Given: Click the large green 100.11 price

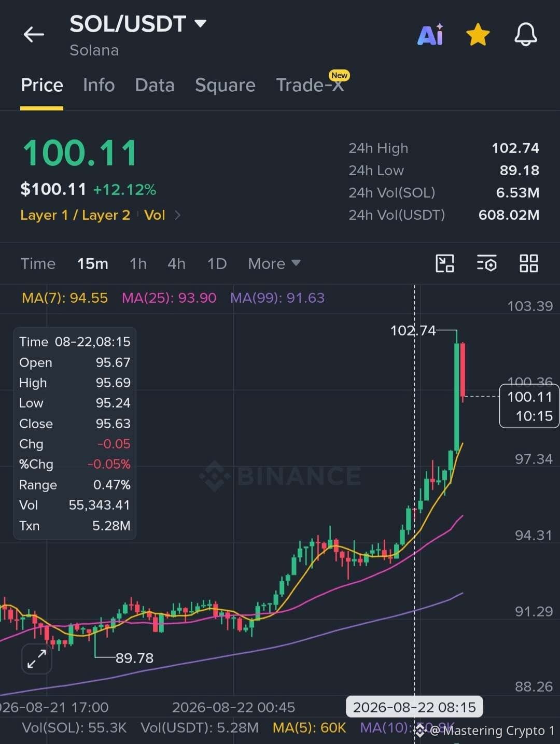Looking at the screenshot, I should [x=80, y=153].
